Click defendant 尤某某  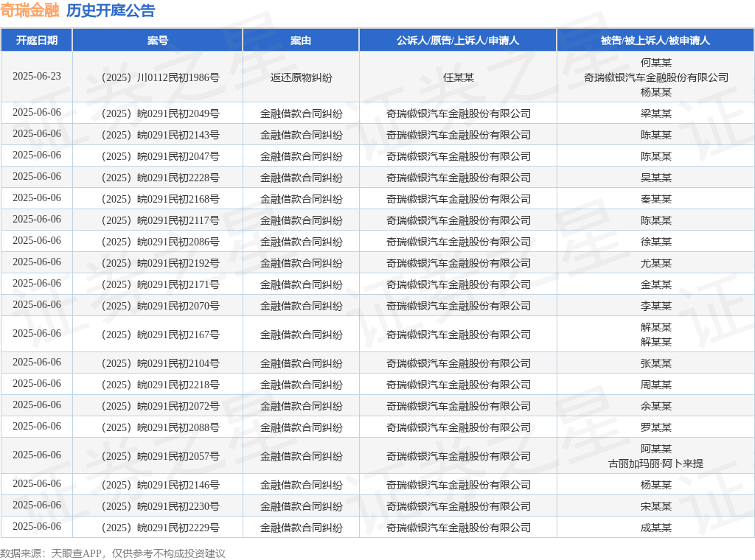(x=655, y=263)
